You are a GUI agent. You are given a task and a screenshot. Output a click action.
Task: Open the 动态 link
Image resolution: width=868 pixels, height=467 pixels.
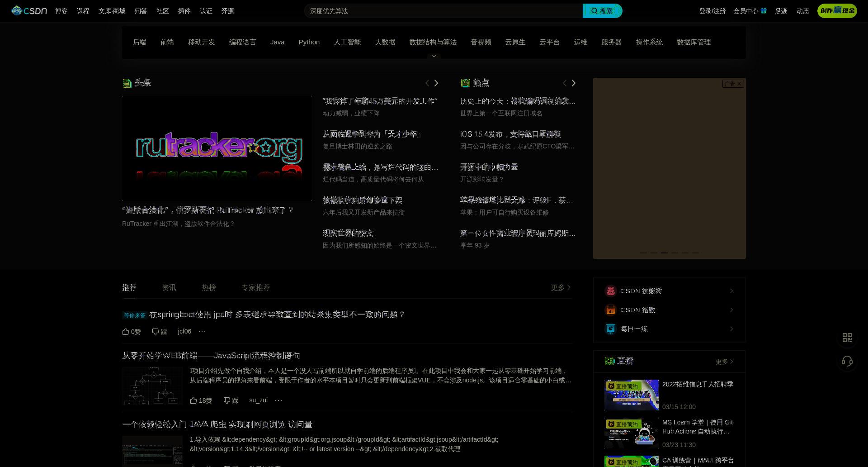tap(803, 11)
